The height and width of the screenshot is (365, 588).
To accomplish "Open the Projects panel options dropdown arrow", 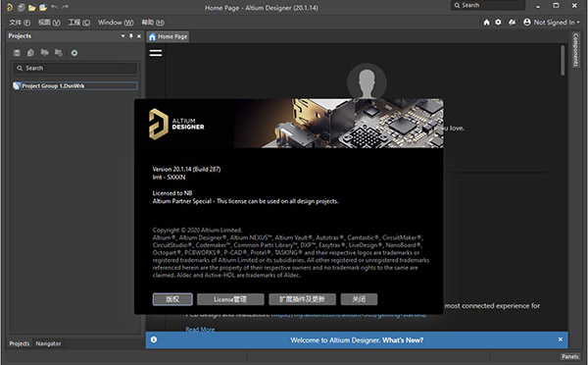I will click(x=122, y=36).
